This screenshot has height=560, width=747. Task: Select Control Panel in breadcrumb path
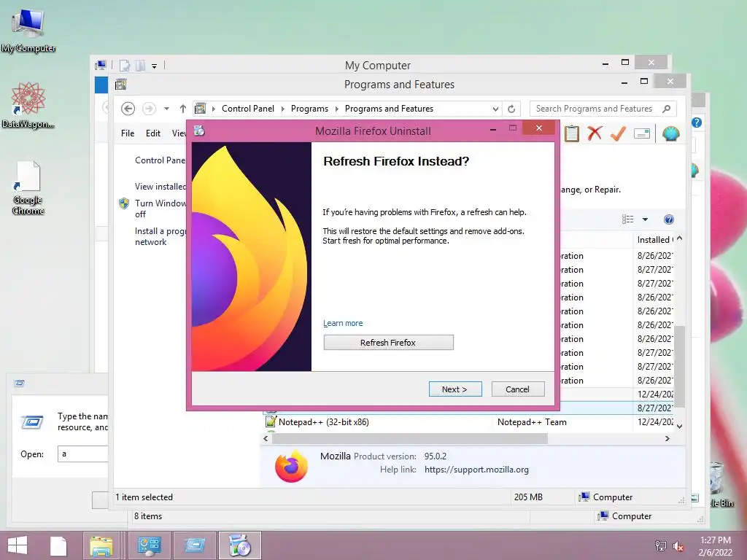(248, 109)
